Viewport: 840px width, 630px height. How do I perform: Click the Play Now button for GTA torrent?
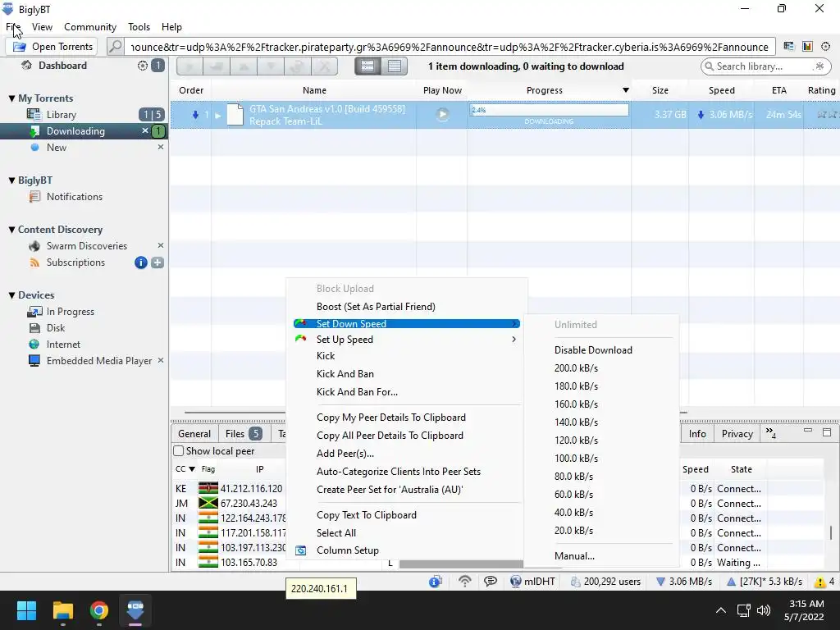[442, 114]
